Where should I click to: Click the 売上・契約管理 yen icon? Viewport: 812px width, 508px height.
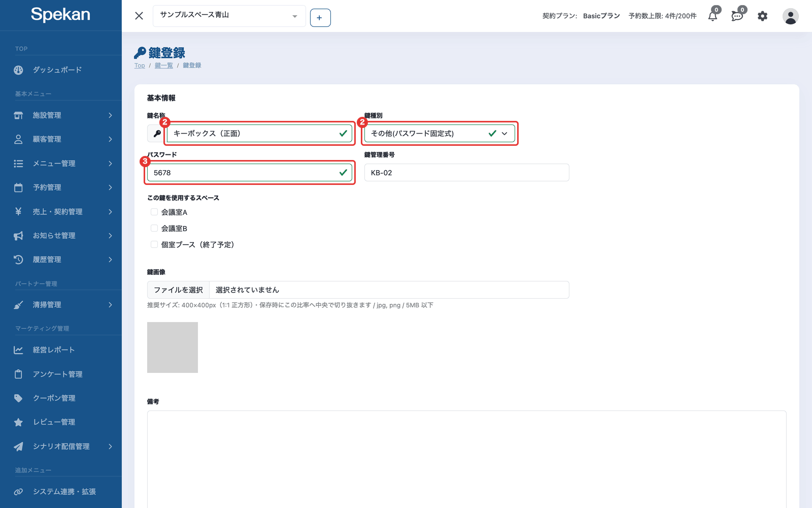click(18, 211)
